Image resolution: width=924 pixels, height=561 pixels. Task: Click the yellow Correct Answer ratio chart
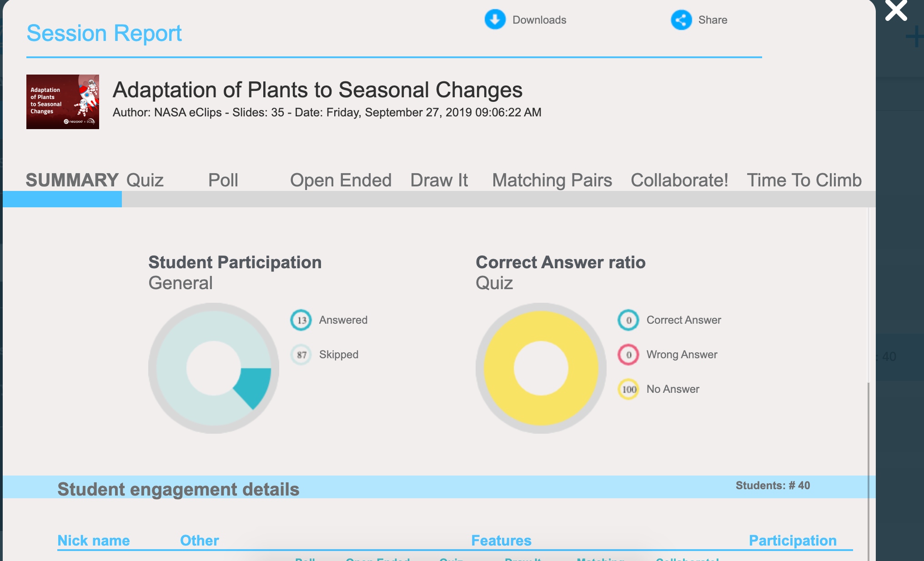541,368
